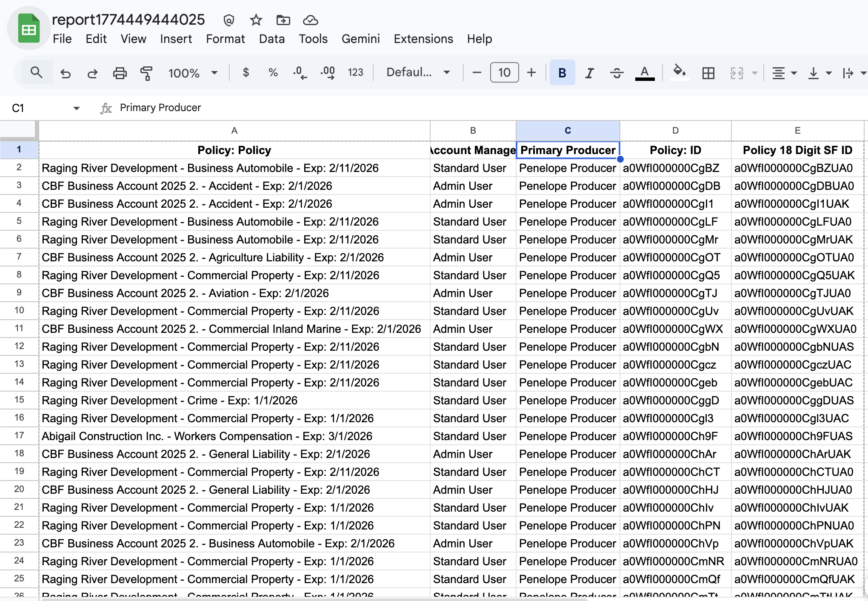Select column B header
The width and height of the screenshot is (868, 601).
click(x=473, y=131)
